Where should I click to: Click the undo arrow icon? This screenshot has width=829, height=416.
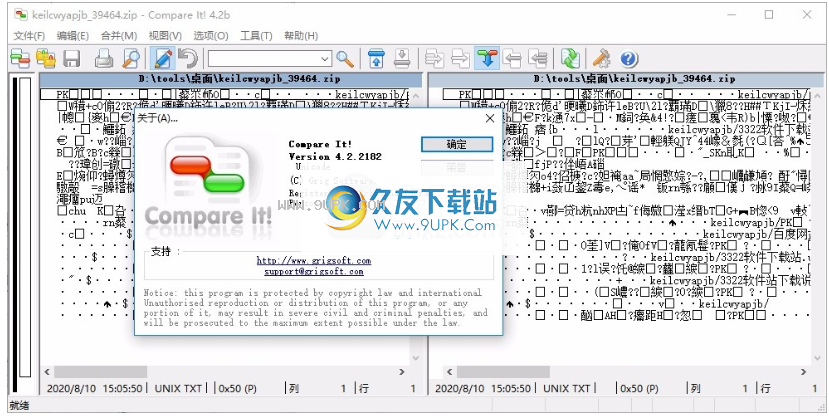188,59
